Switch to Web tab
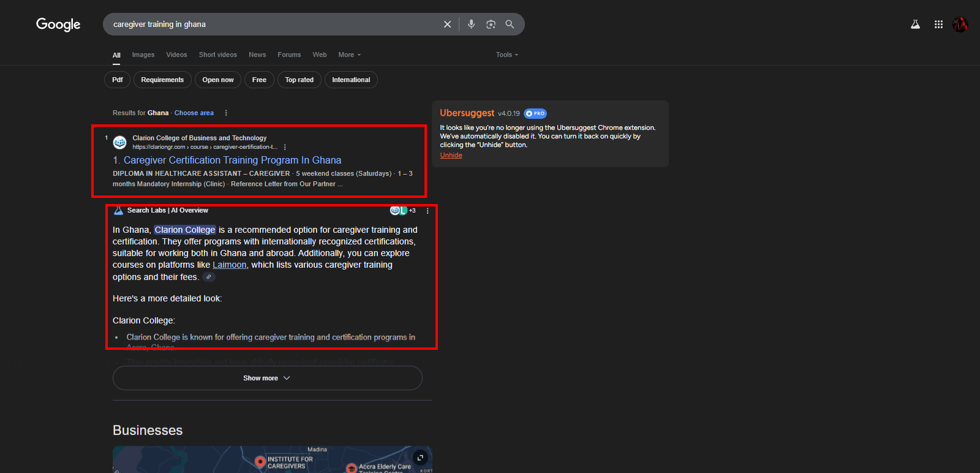This screenshot has width=980, height=473. point(320,55)
